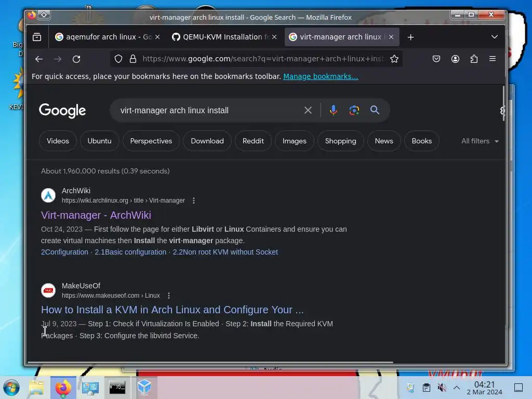Open the MakeUseOf result's three-dot menu

click(x=169, y=296)
